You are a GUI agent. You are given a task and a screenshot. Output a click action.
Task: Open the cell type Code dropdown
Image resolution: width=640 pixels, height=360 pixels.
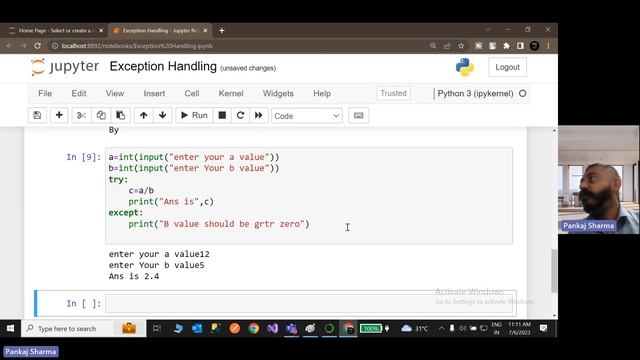pyautogui.click(x=307, y=116)
